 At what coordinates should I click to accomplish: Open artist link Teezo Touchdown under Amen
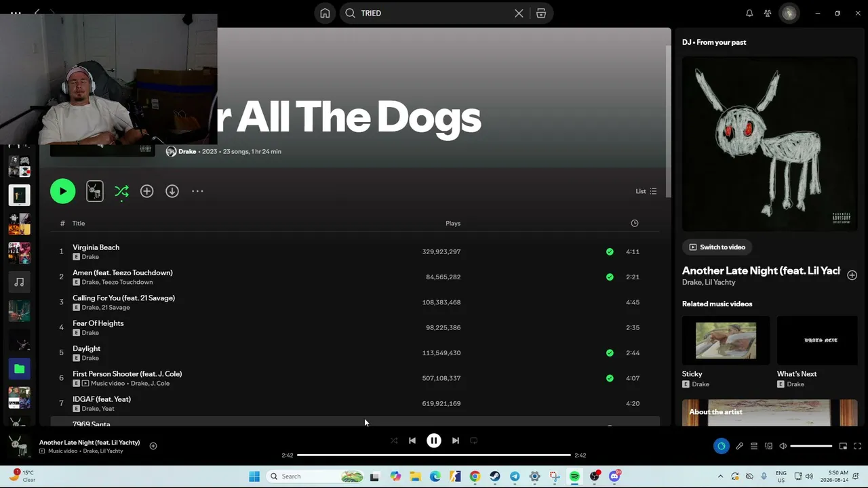click(x=127, y=282)
